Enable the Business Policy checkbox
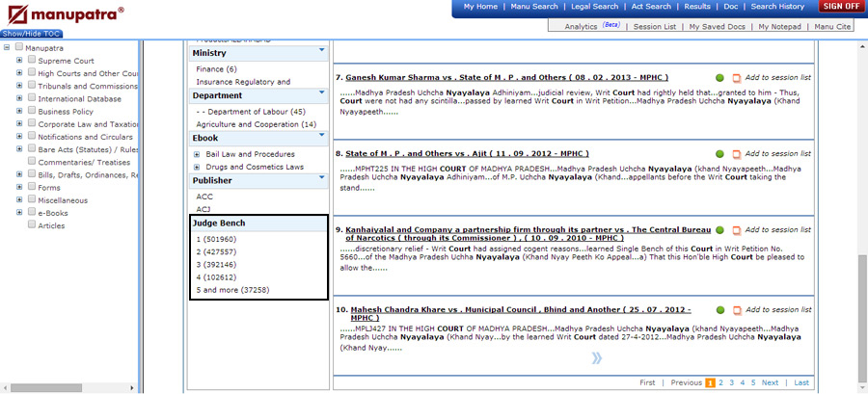Image resolution: width=868 pixels, height=394 pixels. click(32, 111)
